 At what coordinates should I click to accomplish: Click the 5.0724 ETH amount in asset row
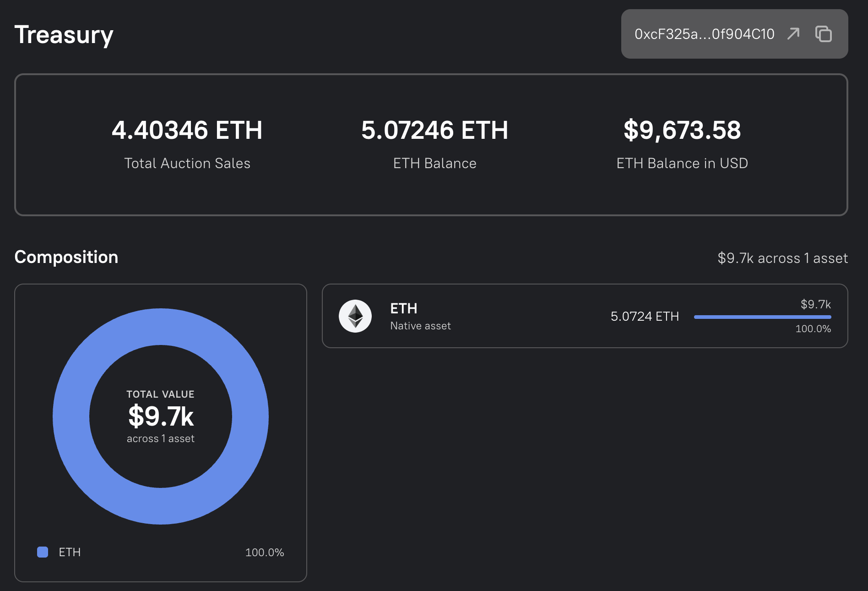(645, 316)
